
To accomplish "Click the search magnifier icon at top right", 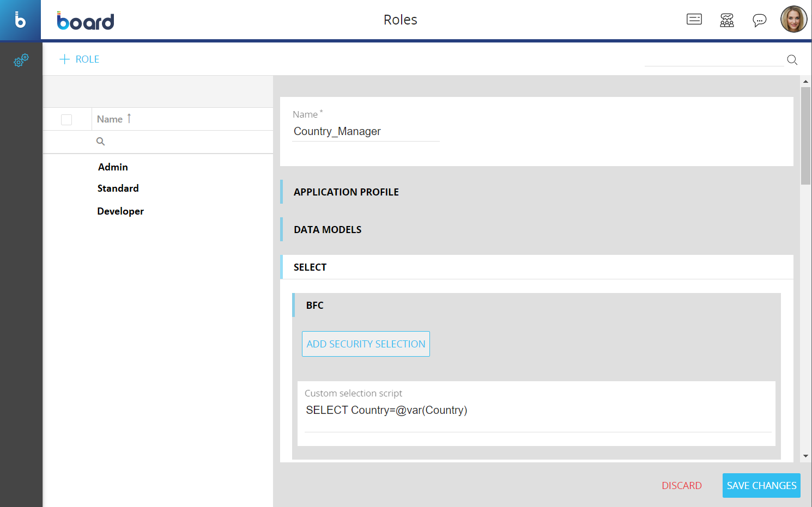I will (x=792, y=60).
